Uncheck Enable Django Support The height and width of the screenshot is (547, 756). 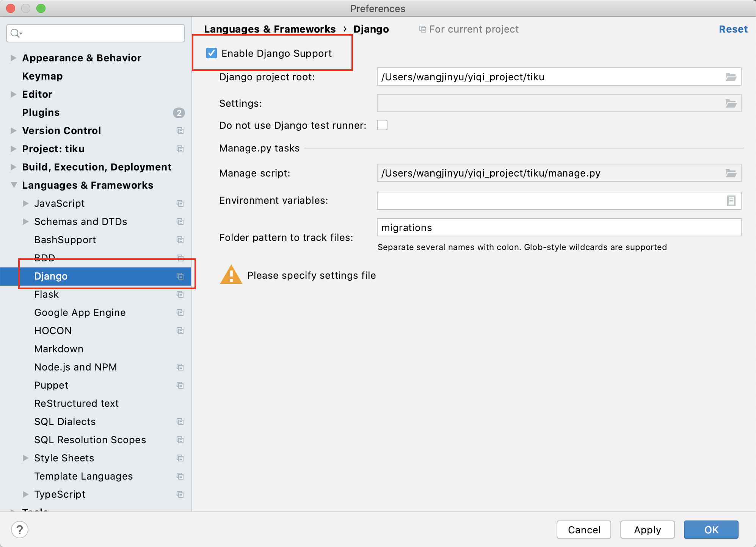[212, 53]
